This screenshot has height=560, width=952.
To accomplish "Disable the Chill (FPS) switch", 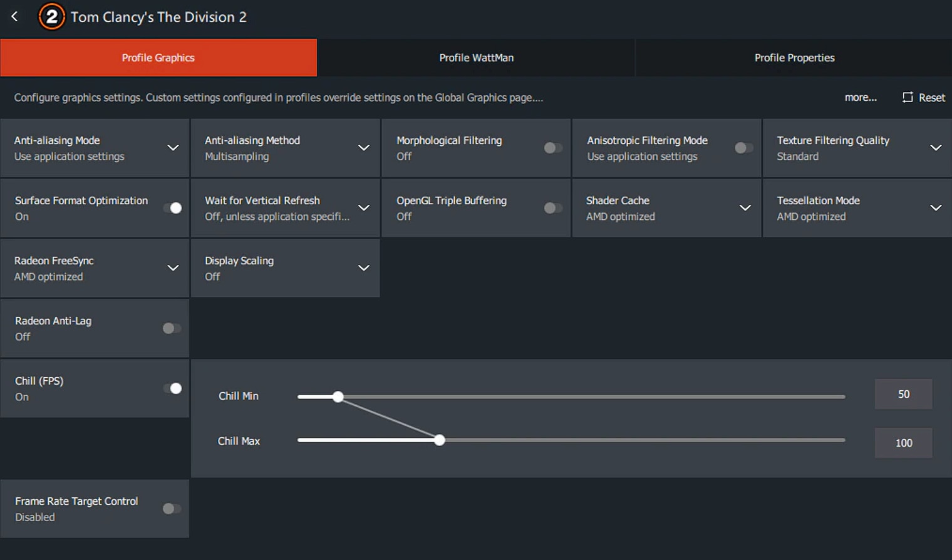I will pyautogui.click(x=172, y=388).
